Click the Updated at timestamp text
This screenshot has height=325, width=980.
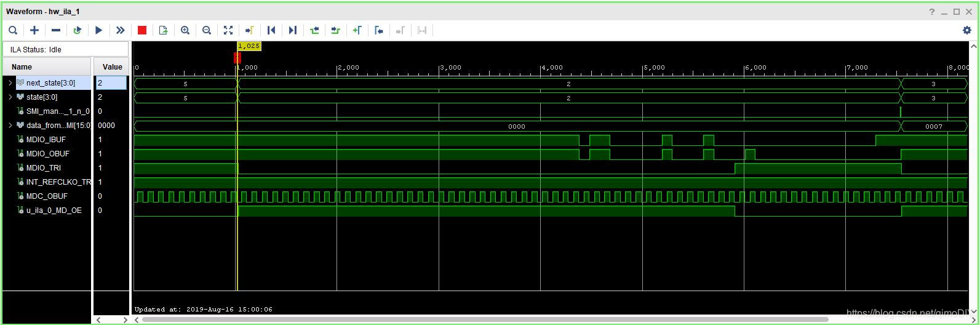[204, 309]
